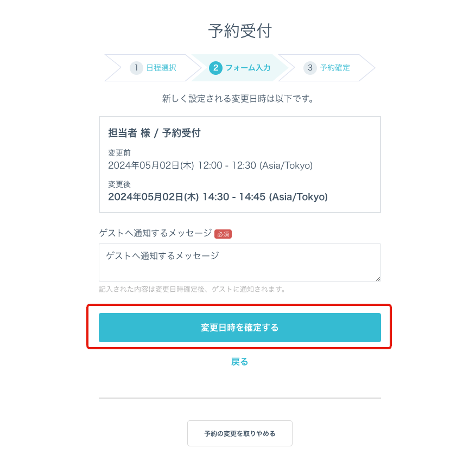Click the 予約受付 page title
476x461 pixels.
point(240,31)
